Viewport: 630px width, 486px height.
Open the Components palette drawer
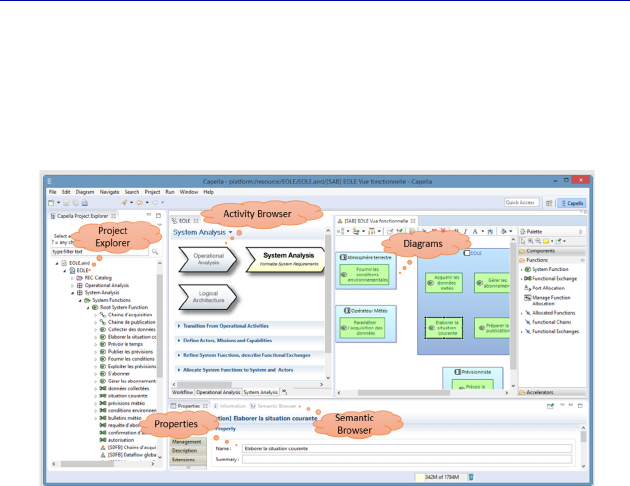(x=552, y=251)
